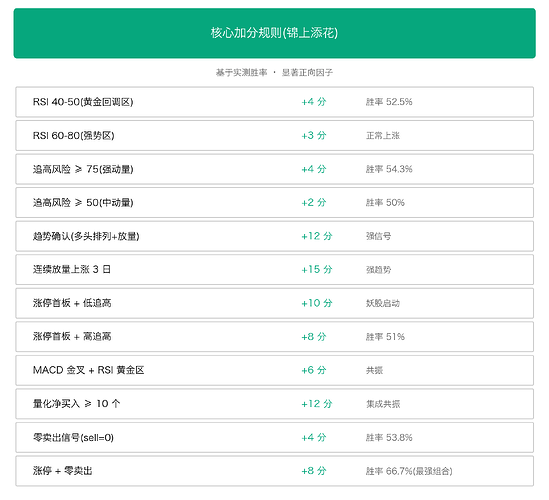Click the 集成共振 note text
Viewport: 549px width, 500px height.
383,404
